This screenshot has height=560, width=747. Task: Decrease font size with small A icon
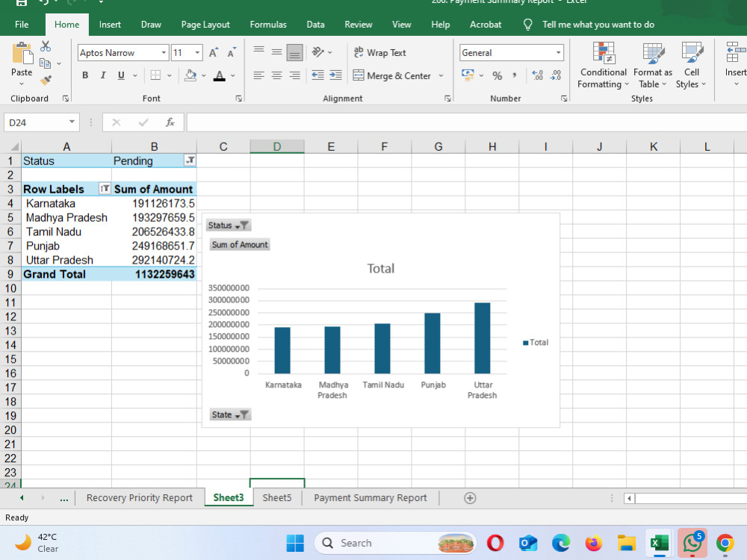(232, 53)
